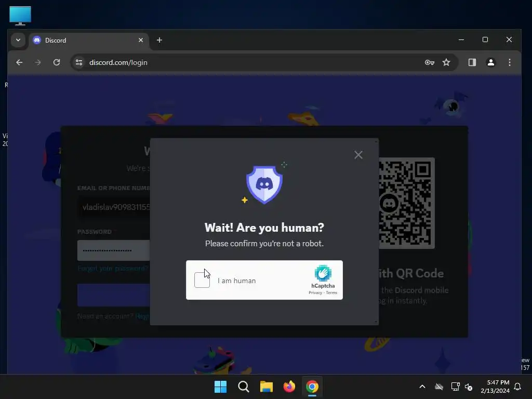Toggle the Chrome side panel
Image resolution: width=532 pixels, height=399 pixels.
(x=472, y=62)
